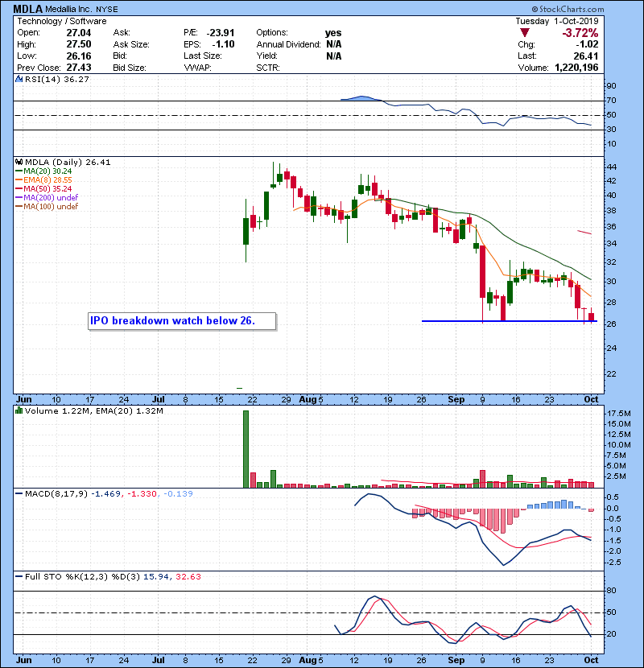Click the Volume 1.22M, EMA(20) 1.32M legend

coord(93,411)
